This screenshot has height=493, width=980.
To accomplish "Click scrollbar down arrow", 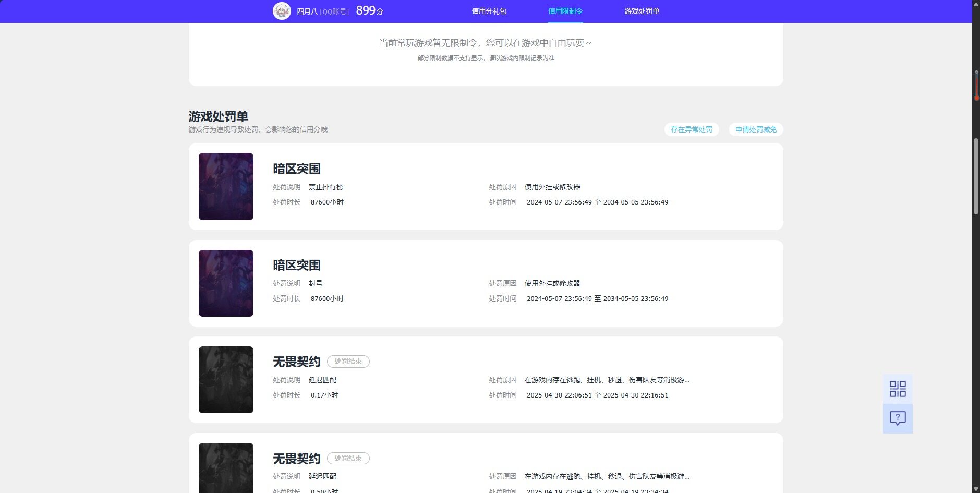I will 976,489.
